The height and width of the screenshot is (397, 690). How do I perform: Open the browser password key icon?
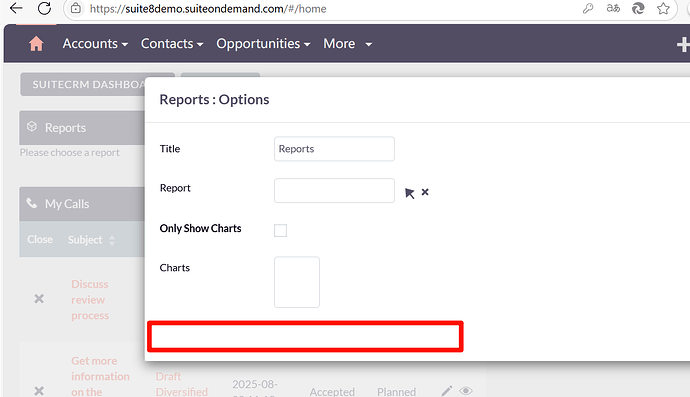[588, 8]
